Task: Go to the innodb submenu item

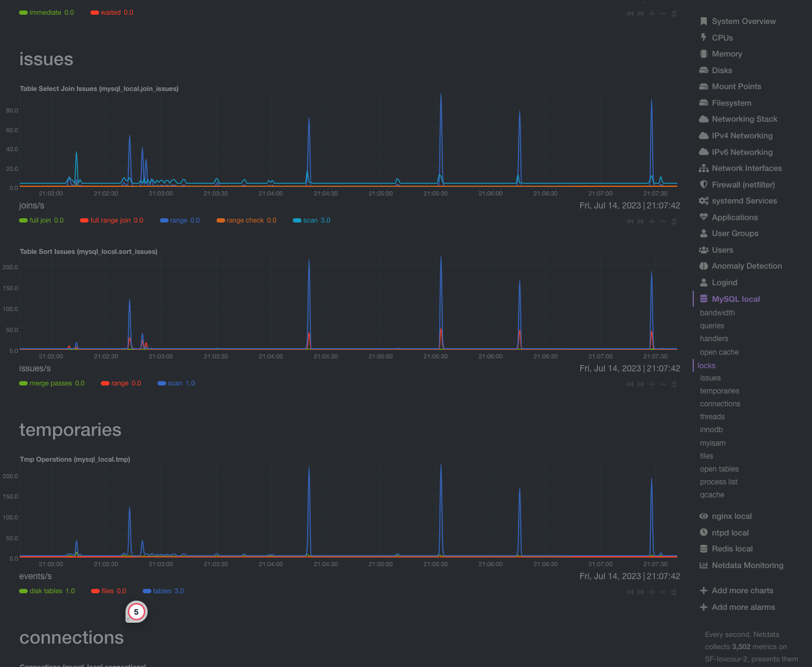Action: [x=711, y=430]
